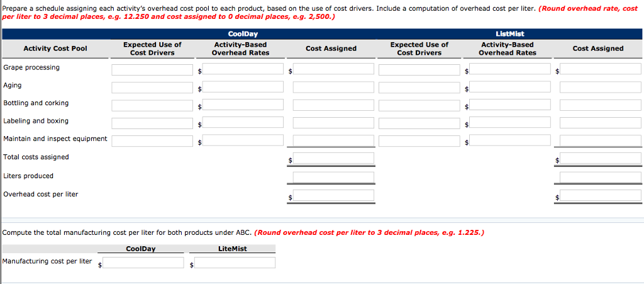644x284 pixels.
Task: Click CoolDay Grape processing Overhead Rates input
Action: pyautogui.click(x=243, y=69)
